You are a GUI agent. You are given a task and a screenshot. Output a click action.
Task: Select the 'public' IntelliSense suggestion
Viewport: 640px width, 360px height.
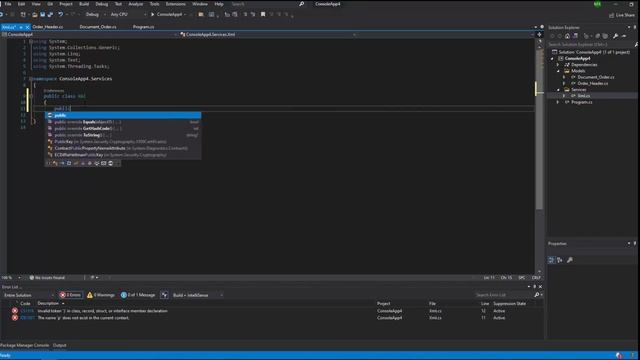point(123,116)
